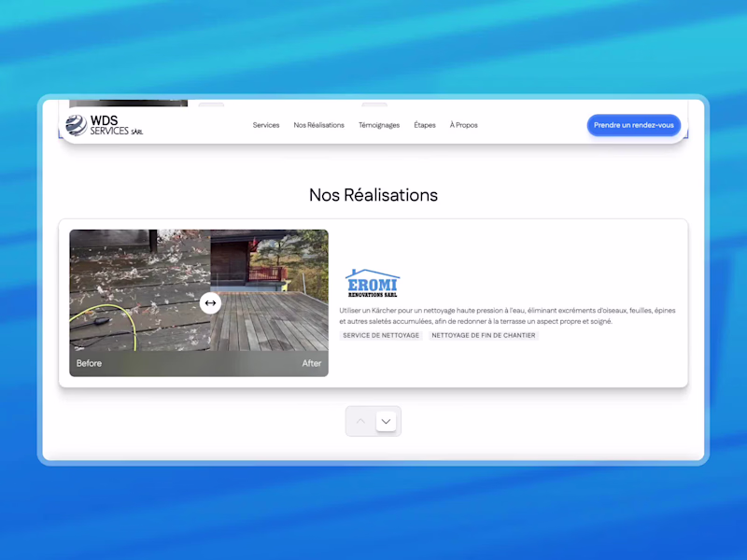
Task: Open the next realization with the down chevron
Action: click(x=385, y=421)
